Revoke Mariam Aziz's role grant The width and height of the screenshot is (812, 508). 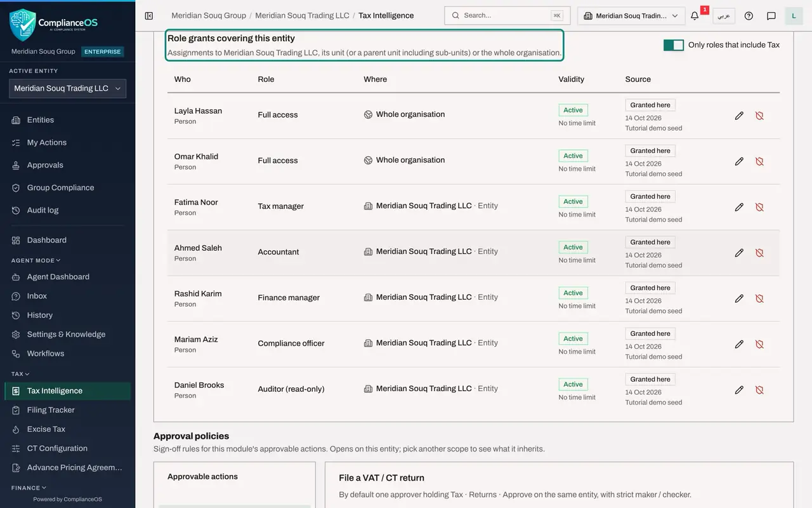pos(759,344)
